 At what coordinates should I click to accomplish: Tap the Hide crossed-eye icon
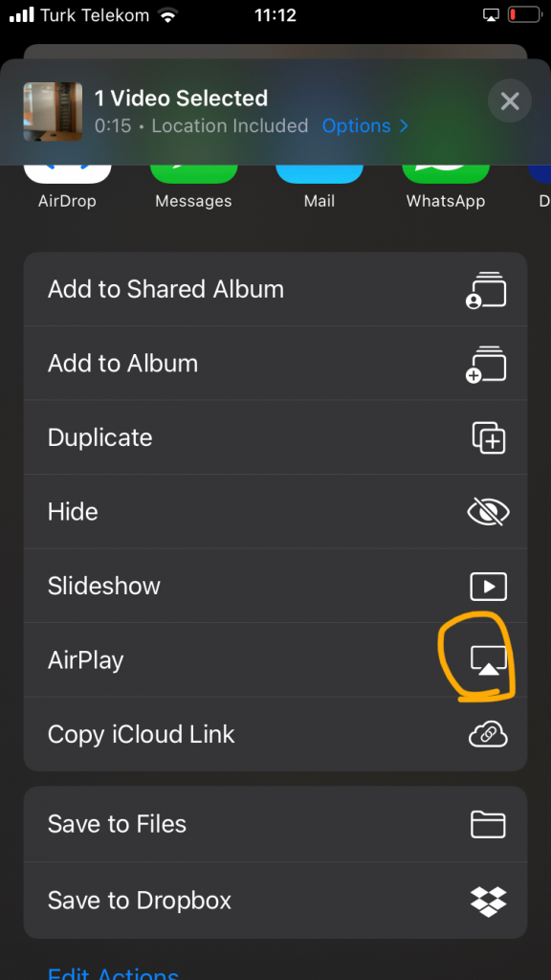(489, 512)
